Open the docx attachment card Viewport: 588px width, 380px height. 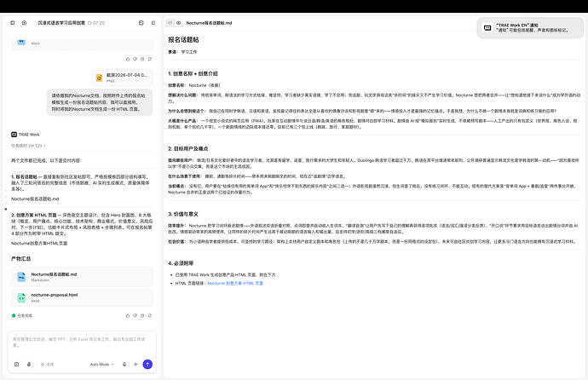82,43
